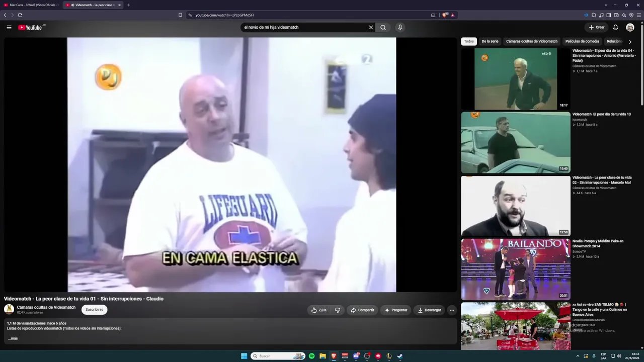Open El peor día de tu vida 13 thumbnail
Viewport: 644px width, 362px height.
[x=516, y=142]
